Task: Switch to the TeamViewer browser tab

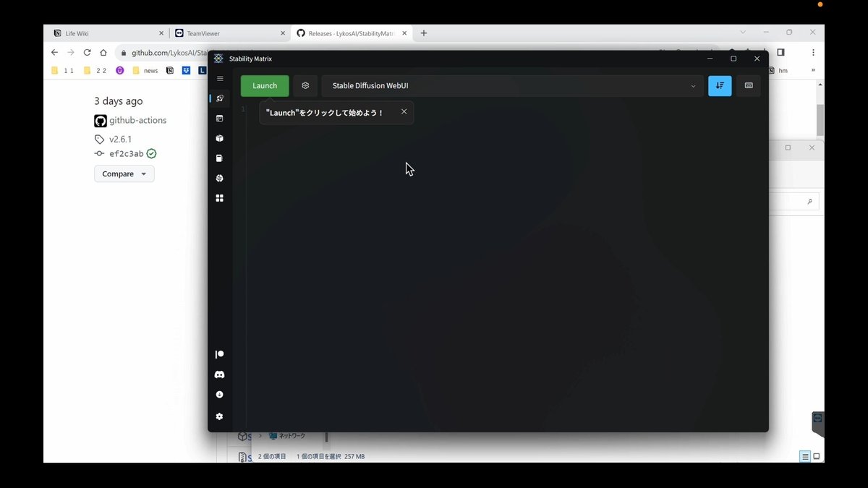Action: pos(230,33)
